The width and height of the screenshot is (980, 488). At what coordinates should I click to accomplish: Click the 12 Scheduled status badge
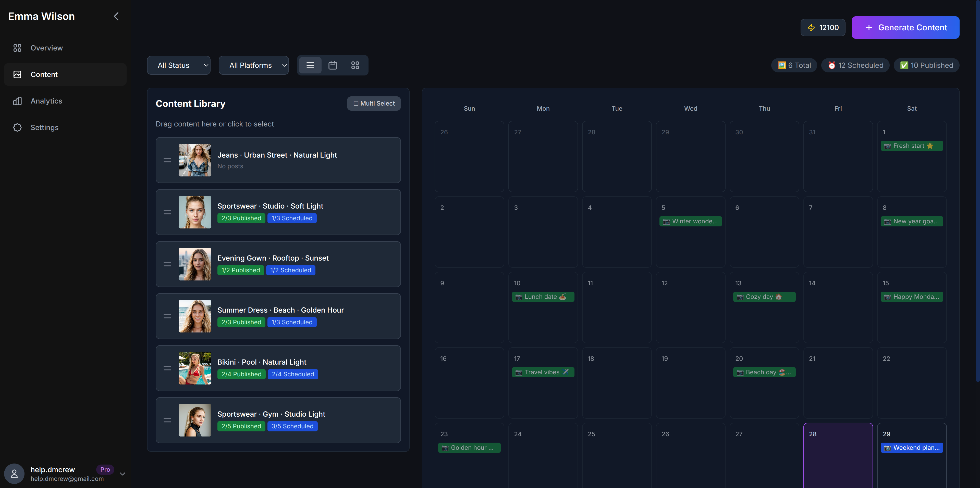tap(855, 65)
